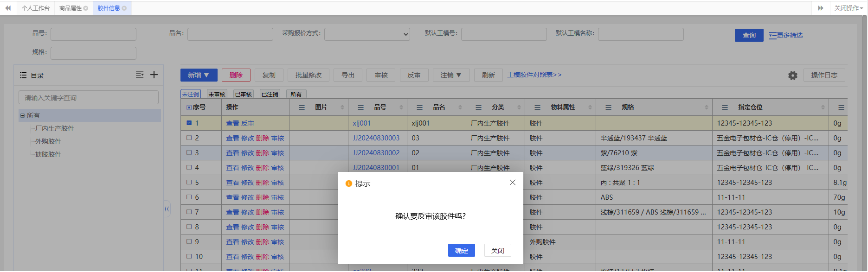The image size is (868, 272).
Task: Check the checkbox for row 2
Action: point(189,138)
